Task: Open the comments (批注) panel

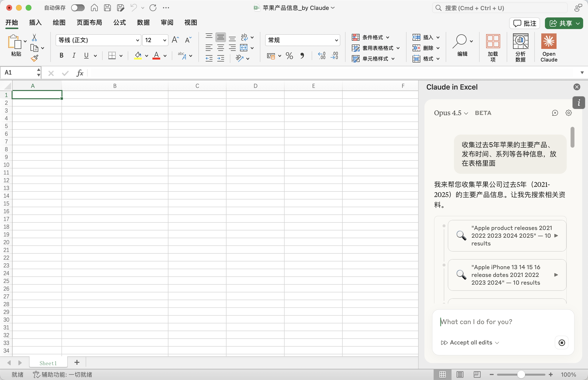Action: [524, 23]
